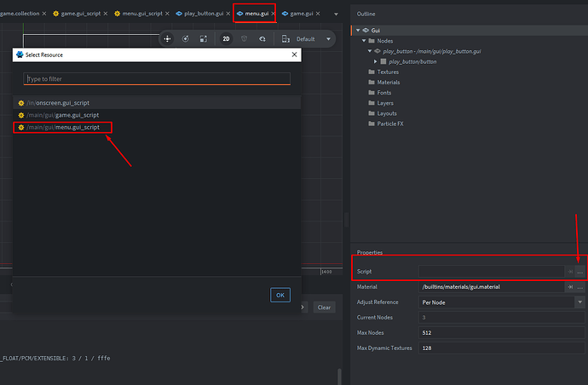Select the Rotate tool in scene toolbar
Image resolution: width=588 pixels, height=385 pixels.
185,38
